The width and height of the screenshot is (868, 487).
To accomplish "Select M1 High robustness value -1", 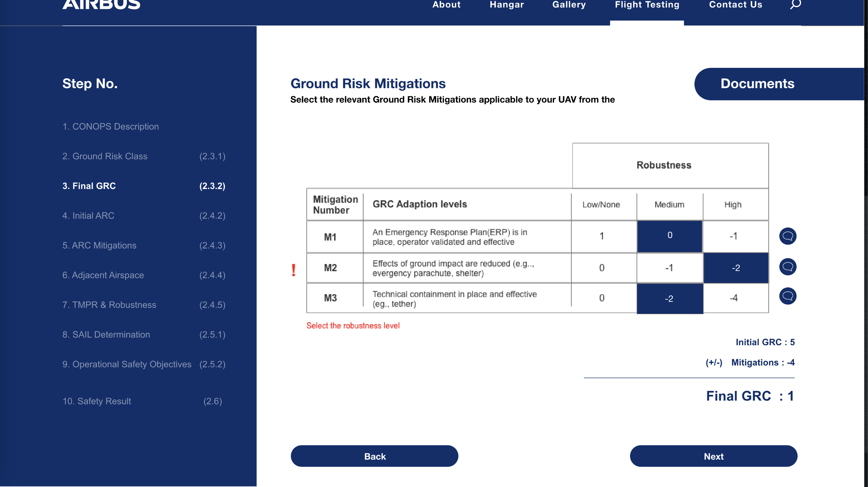I will coord(734,236).
